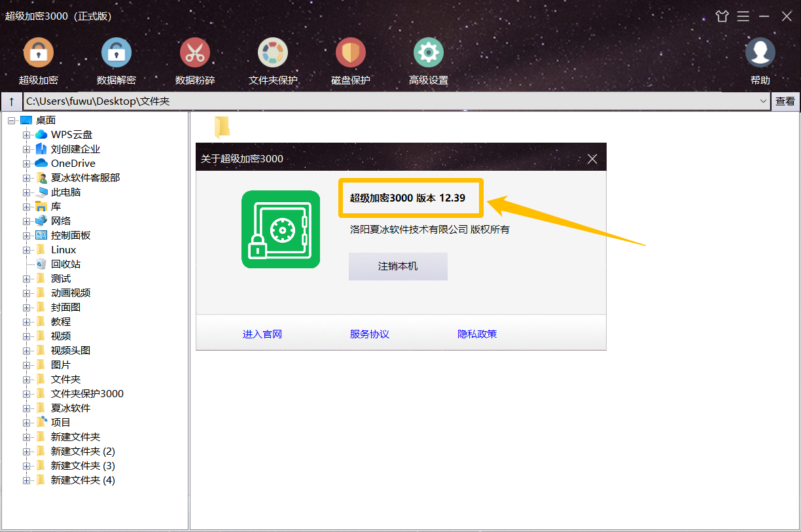This screenshot has width=801, height=532.
Task: Select 教程 folder in tree
Action: [x=61, y=321]
